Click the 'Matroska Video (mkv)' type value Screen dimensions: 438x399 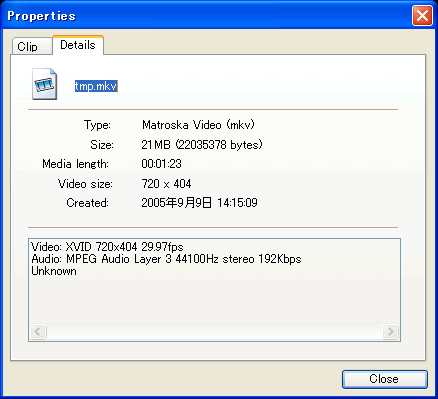pyautogui.click(x=198, y=125)
